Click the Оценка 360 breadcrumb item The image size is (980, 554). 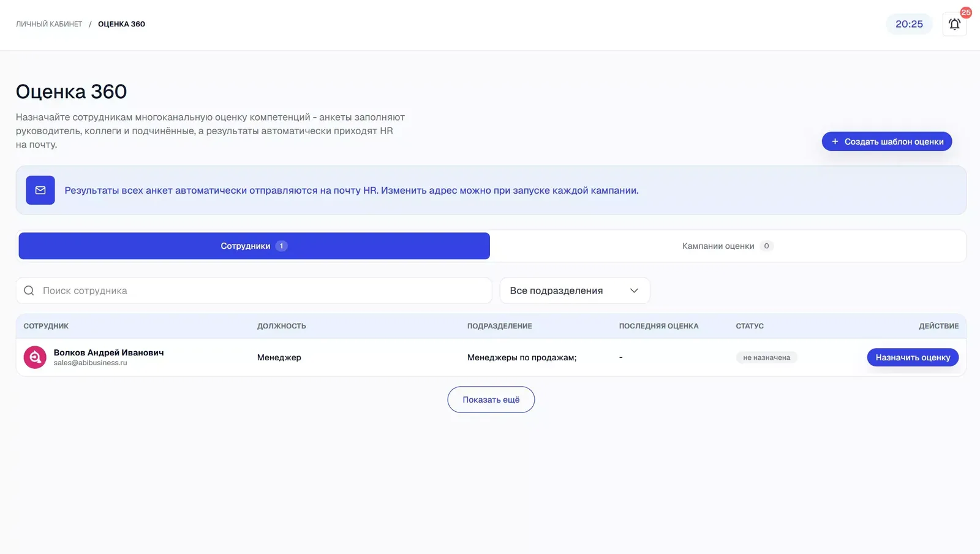[121, 24]
